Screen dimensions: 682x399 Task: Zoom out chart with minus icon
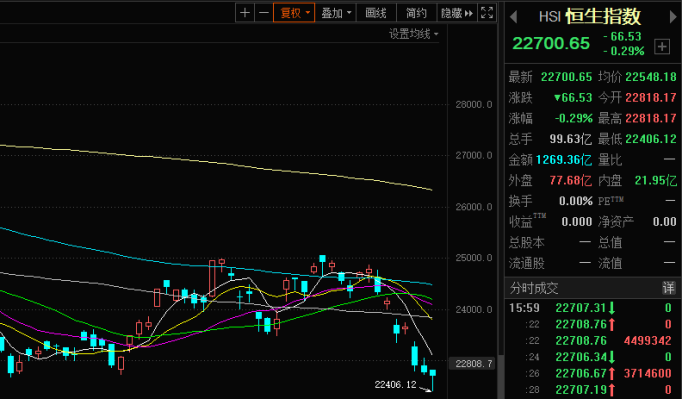264,13
